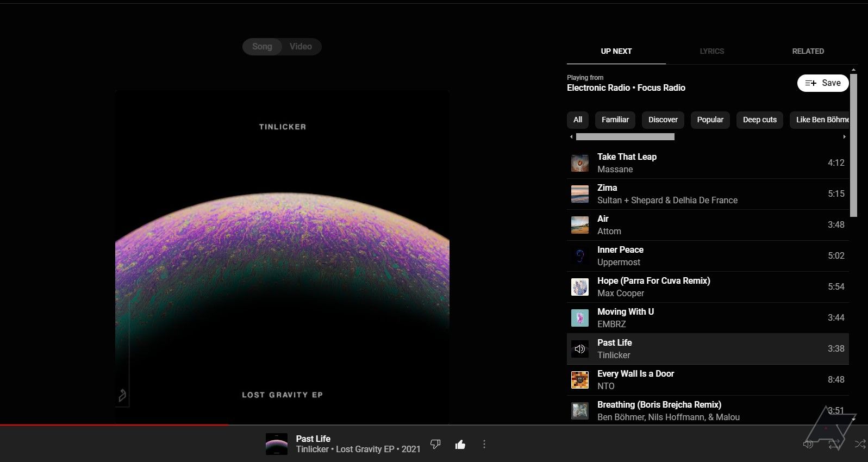This screenshot has height=462, width=868.
Task: Open the UP NEXT tab
Action: click(616, 51)
